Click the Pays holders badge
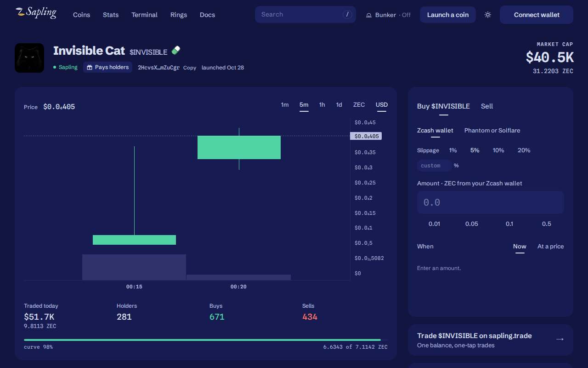 (x=108, y=67)
